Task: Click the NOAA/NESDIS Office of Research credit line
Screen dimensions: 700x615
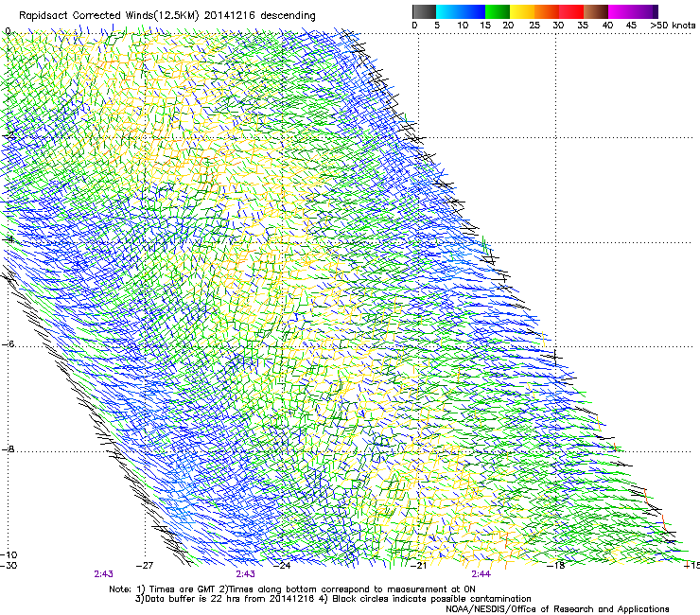Action: point(557,609)
